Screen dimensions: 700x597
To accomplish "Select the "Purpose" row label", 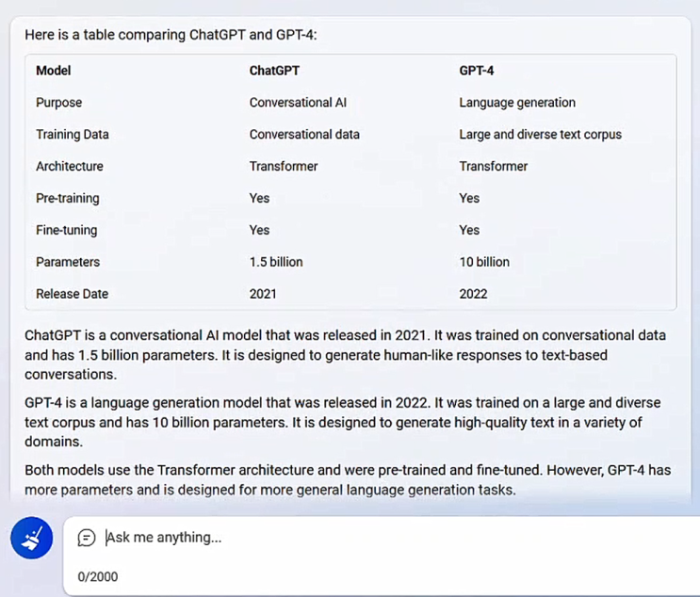I will click(59, 103).
